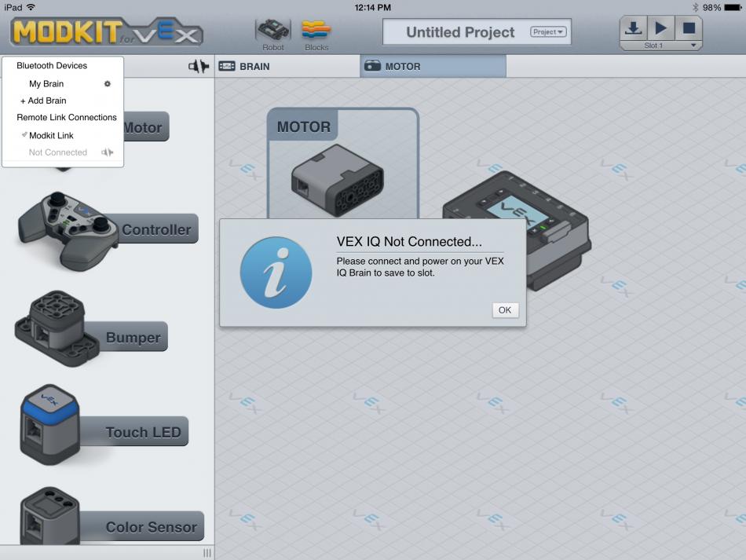Select the Motor device label in sidebar
The image size is (746, 560).
(145, 127)
